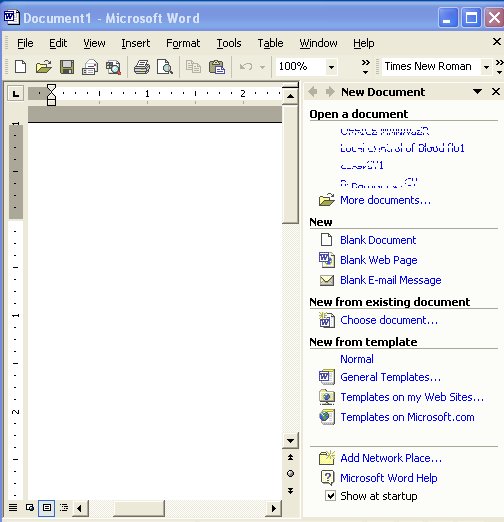The image size is (504, 522).
Task: Click the task pane Back arrow
Action: pos(313,91)
